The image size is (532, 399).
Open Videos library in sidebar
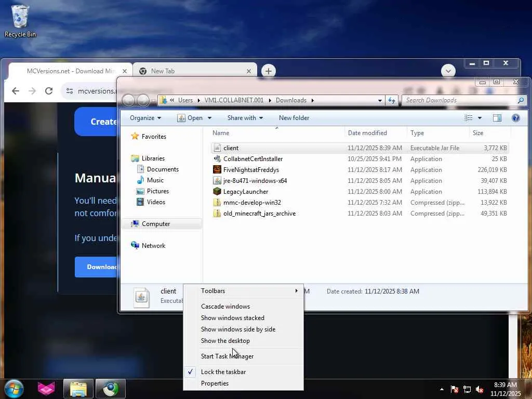[x=151, y=202]
